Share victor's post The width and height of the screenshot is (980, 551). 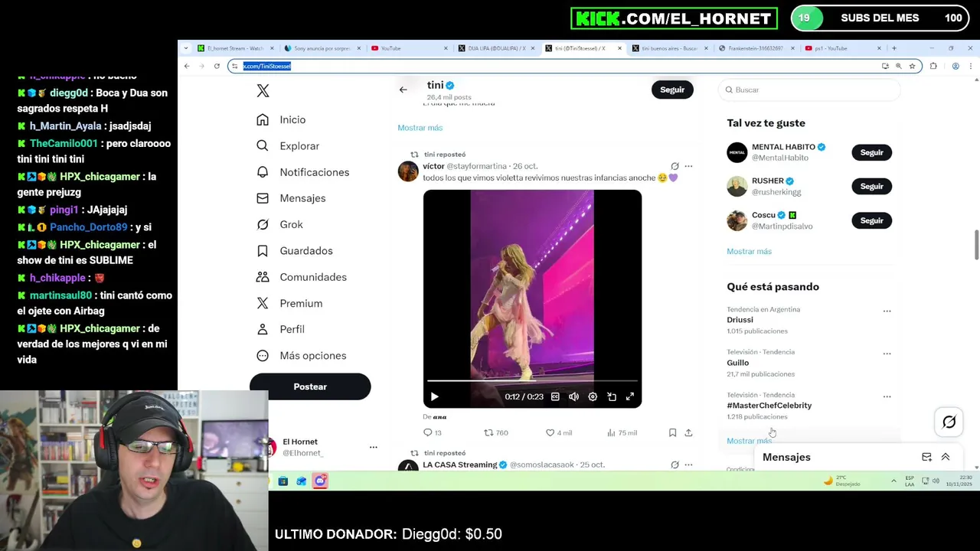pos(688,432)
